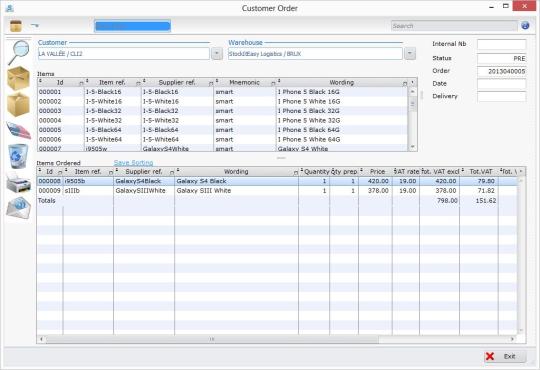This screenshot has width=540, height=370.
Task: Click the Order field showing 2013040005
Action: pyautogui.click(x=501, y=71)
